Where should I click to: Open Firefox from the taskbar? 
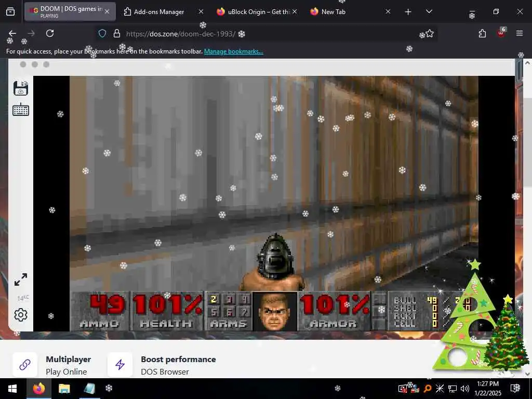(38, 389)
